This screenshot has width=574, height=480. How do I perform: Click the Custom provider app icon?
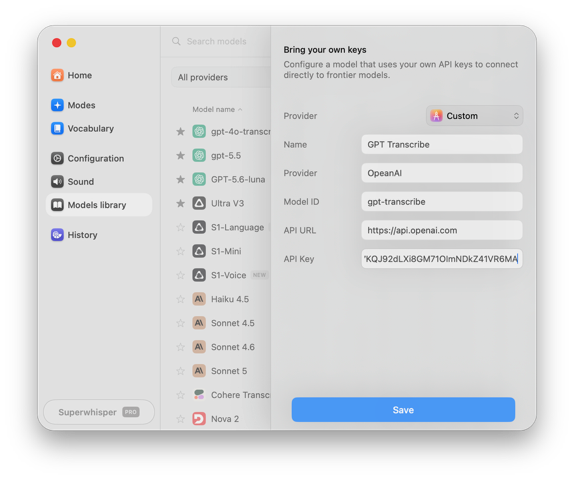(436, 116)
